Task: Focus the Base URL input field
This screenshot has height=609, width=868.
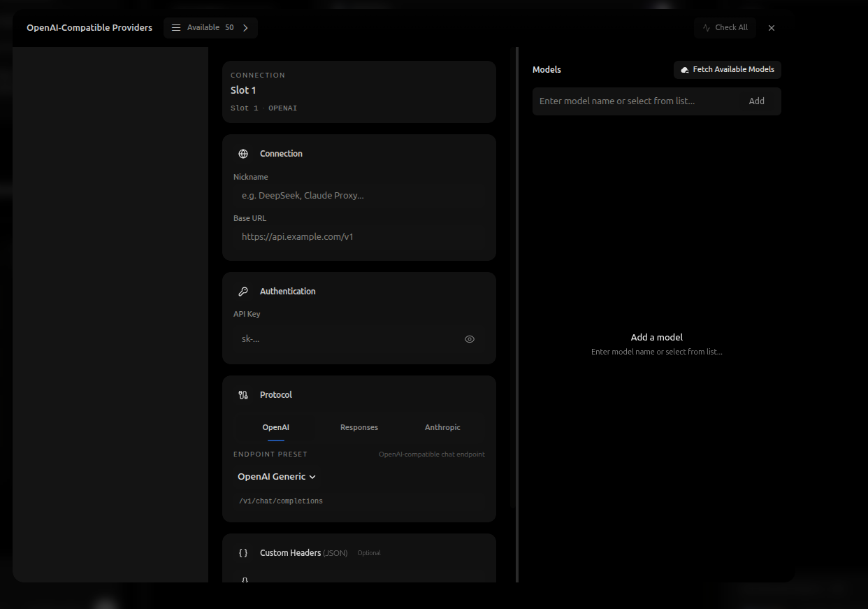Action: pyautogui.click(x=359, y=237)
